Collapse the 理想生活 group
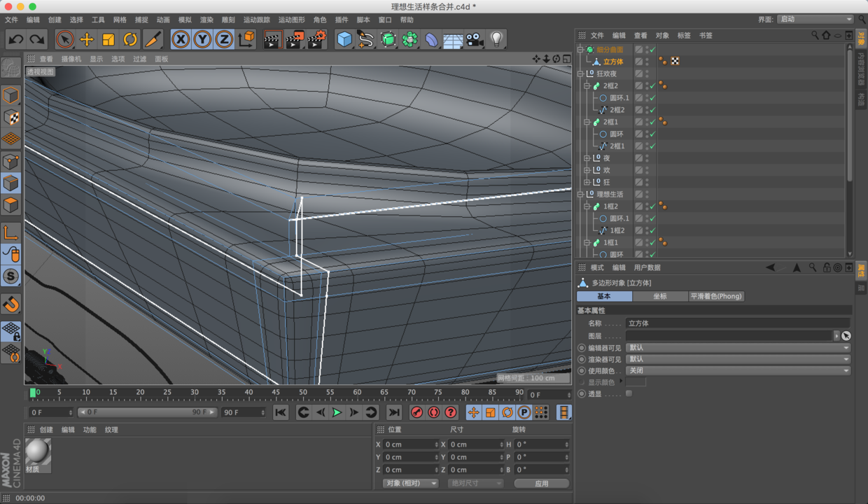 (580, 194)
